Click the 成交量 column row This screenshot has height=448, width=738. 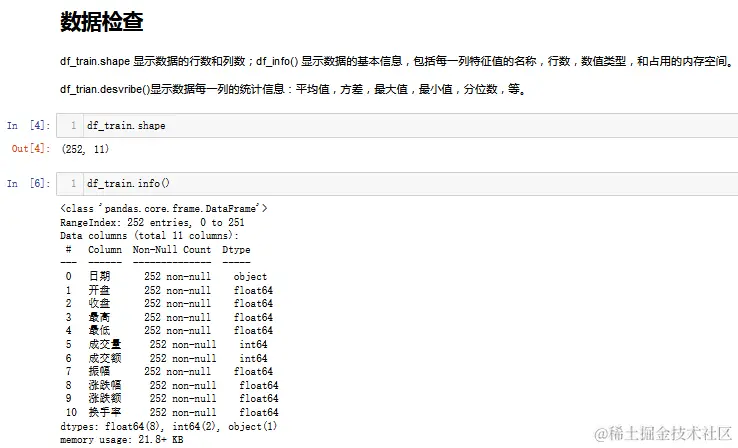[166, 344]
